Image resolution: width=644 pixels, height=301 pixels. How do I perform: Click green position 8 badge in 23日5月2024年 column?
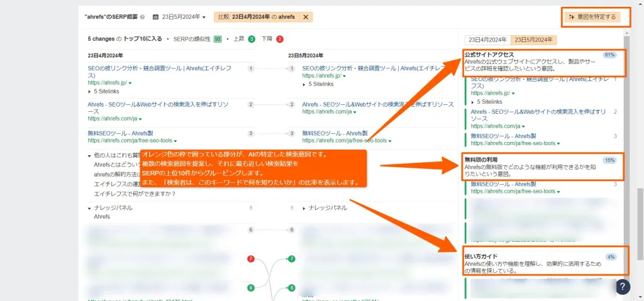point(292,288)
